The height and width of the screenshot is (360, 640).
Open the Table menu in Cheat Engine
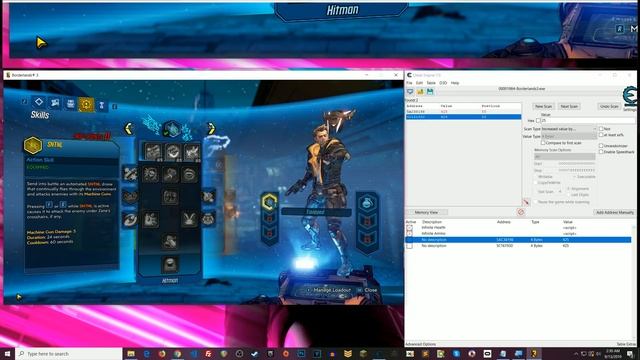431,83
